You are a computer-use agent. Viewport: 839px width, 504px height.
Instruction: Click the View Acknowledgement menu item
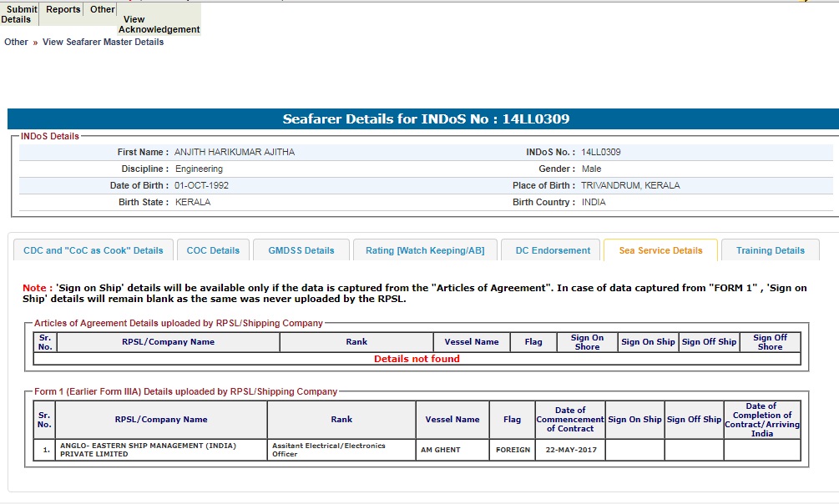[x=159, y=24]
